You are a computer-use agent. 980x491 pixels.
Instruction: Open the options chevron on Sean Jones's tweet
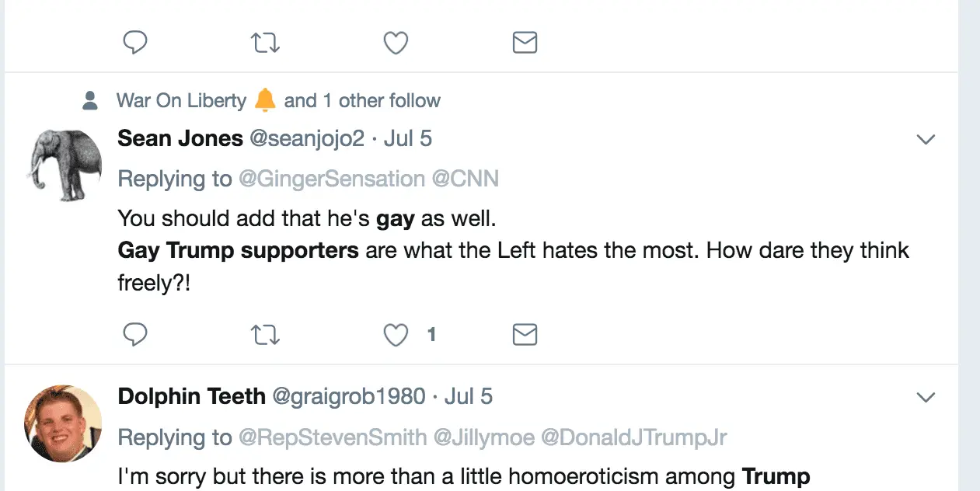926,140
